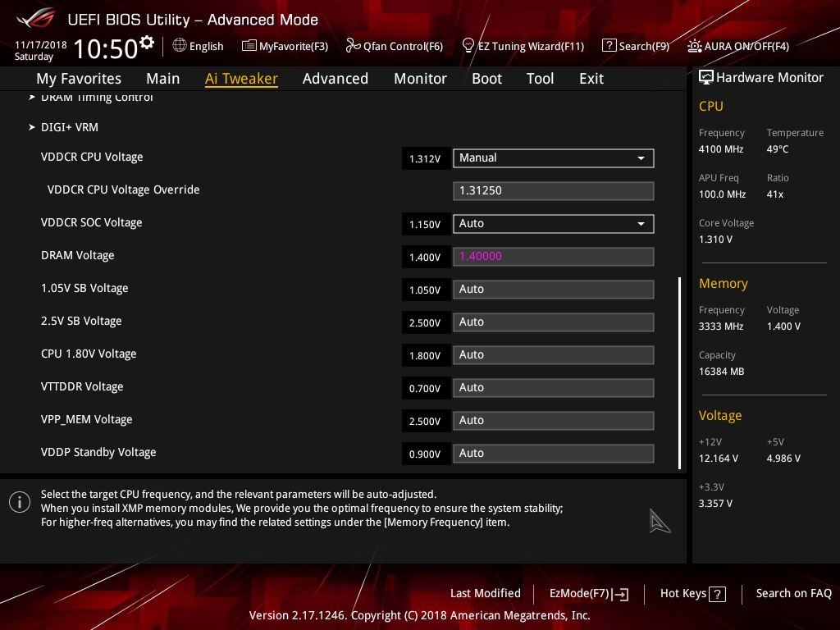
Task: Click the Core Voltage 1.310 V value
Action: coord(715,240)
